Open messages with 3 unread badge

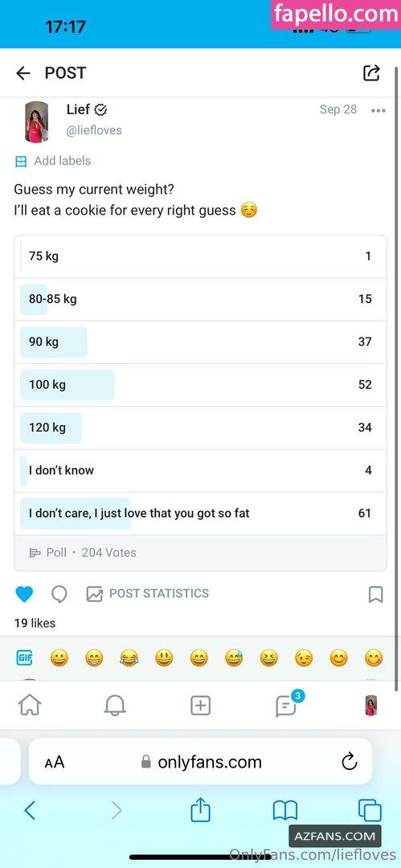coord(287,705)
